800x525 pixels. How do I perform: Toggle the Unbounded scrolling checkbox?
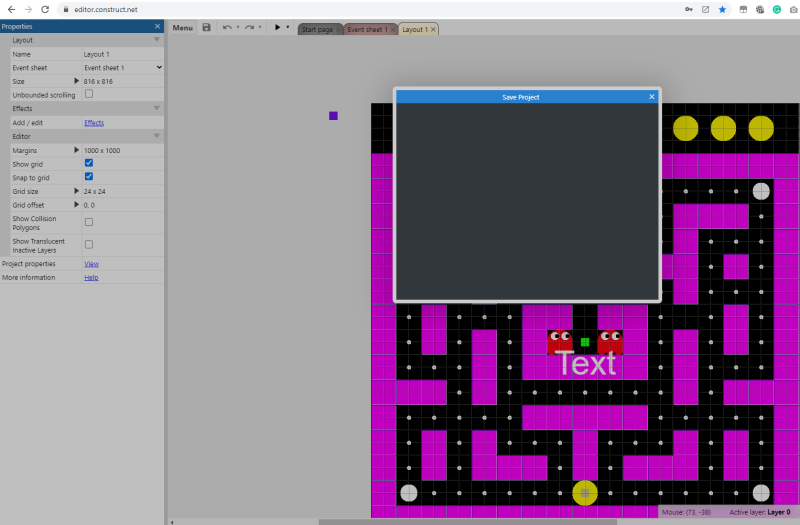[x=89, y=94]
